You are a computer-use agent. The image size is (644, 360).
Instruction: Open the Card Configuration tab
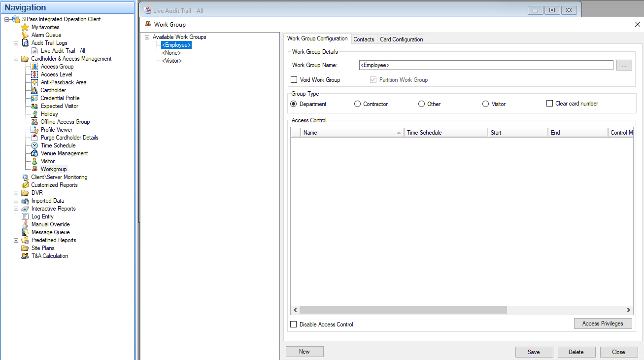click(x=401, y=39)
